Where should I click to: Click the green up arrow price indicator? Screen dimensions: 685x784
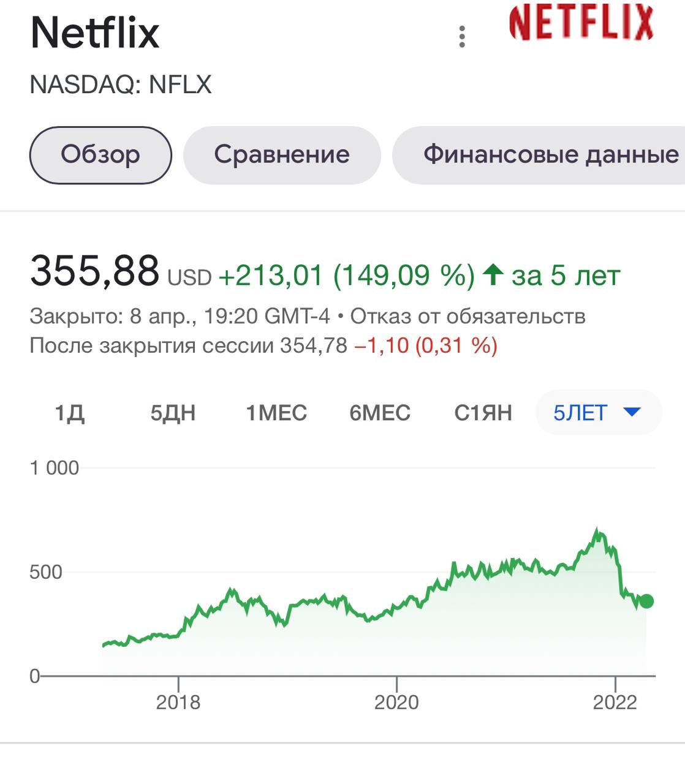click(x=493, y=274)
